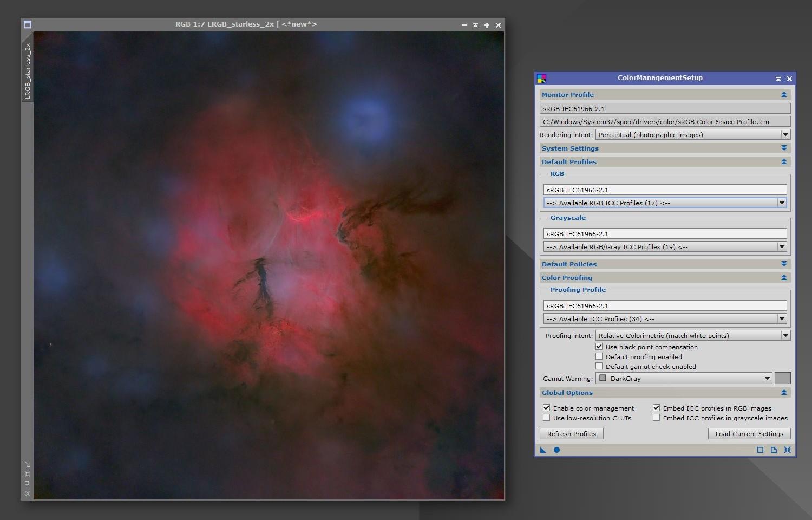
Task: Enable Default gamut check enabled checkbox
Action: click(599, 366)
